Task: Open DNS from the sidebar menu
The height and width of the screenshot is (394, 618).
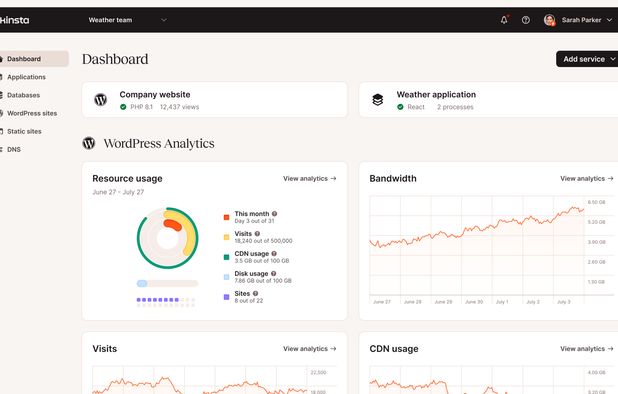Action: click(x=14, y=149)
